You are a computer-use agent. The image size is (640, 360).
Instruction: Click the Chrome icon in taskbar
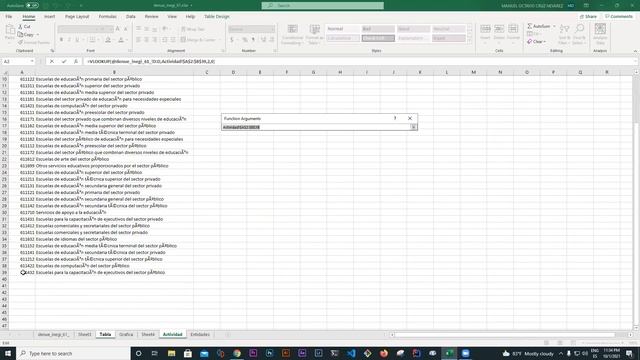[x=237, y=353]
